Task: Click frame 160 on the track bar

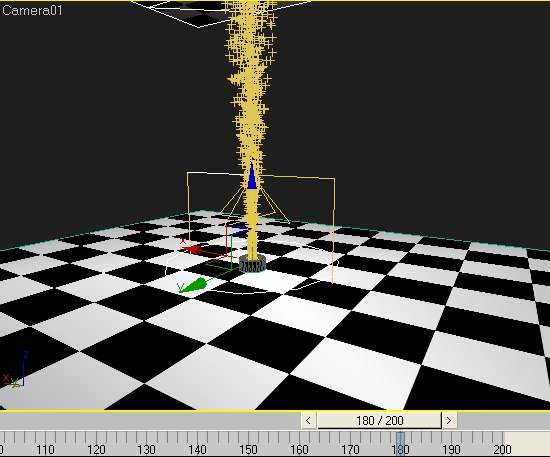Action: (299, 450)
